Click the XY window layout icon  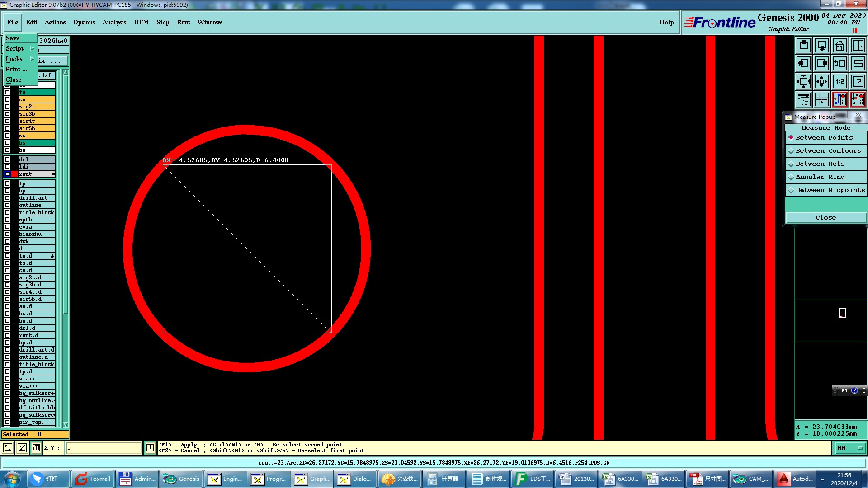(x=858, y=45)
